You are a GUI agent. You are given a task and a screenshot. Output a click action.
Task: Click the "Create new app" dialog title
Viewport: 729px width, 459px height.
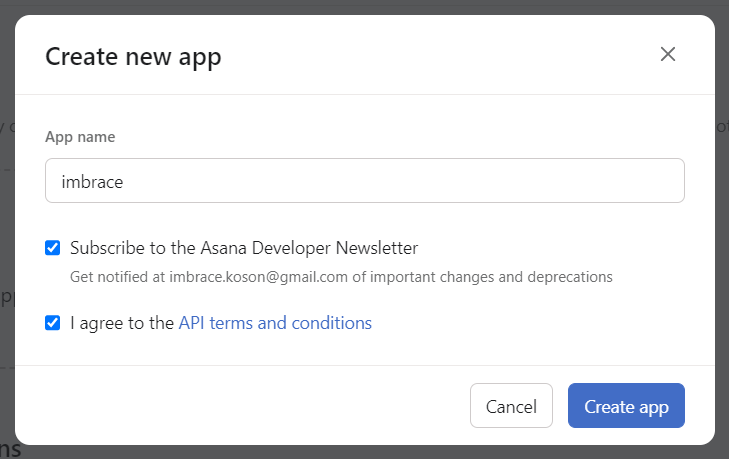pyautogui.click(x=133, y=56)
